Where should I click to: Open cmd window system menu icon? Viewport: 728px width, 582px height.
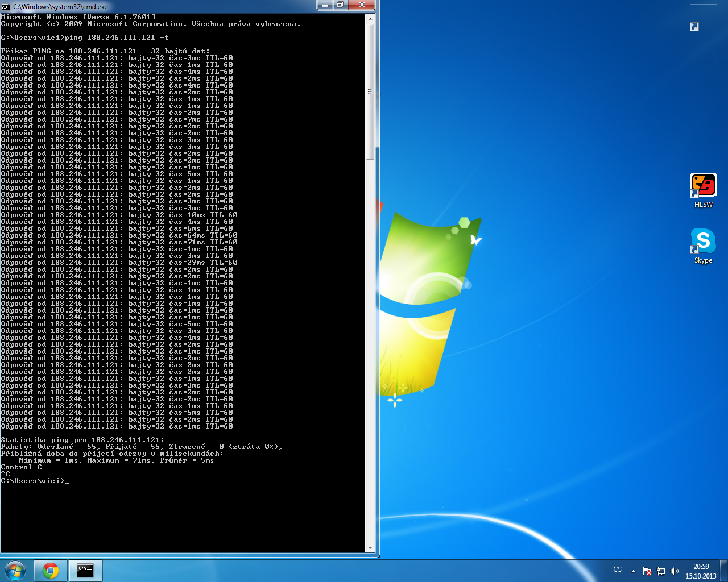pyautogui.click(x=6, y=7)
